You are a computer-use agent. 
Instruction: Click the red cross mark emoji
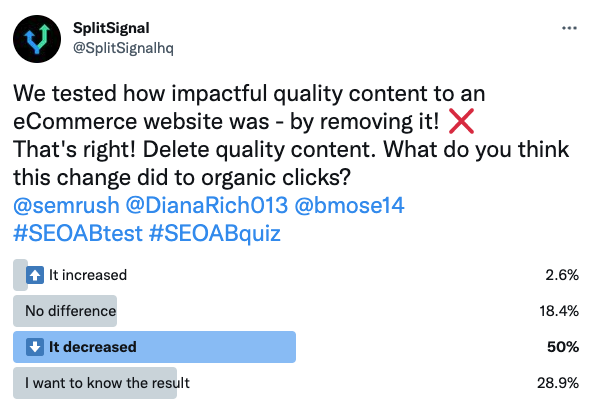point(461,121)
